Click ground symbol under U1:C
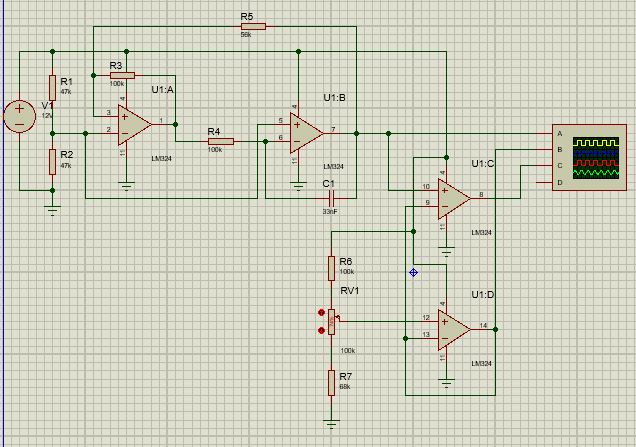636x447 pixels. [x=446, y=252]
